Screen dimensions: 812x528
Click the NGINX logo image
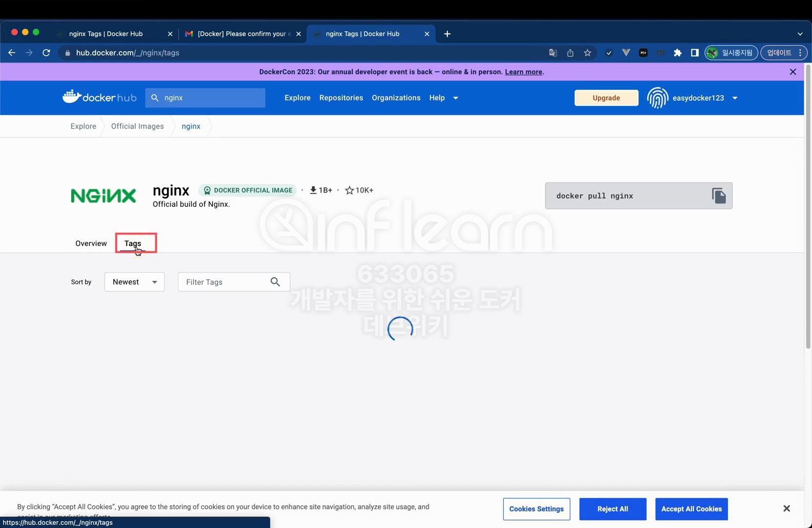(104, 196)
